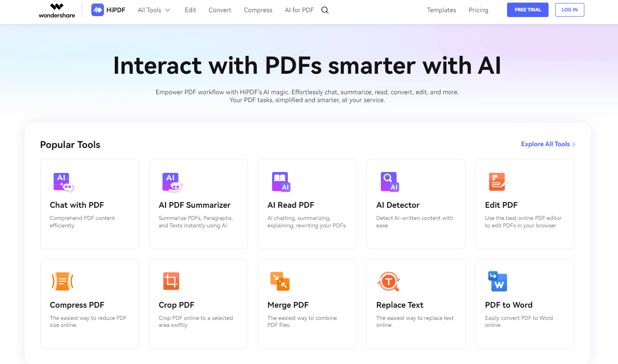The width and height of the screenshot is (618, 364).
Task: Expand the All Tools dropdown
Action: tap(154, 10)
